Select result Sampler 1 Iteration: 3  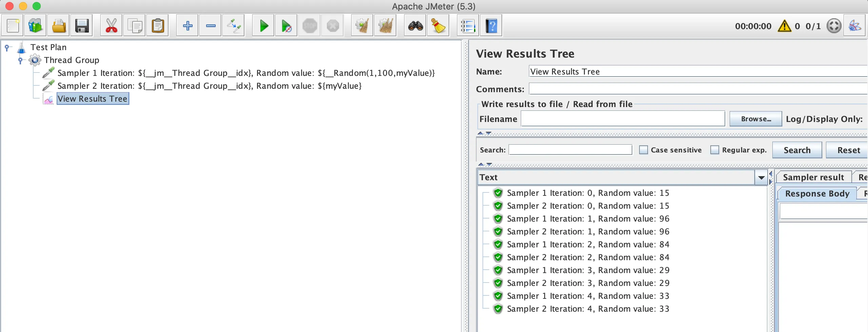pos(588,270)
